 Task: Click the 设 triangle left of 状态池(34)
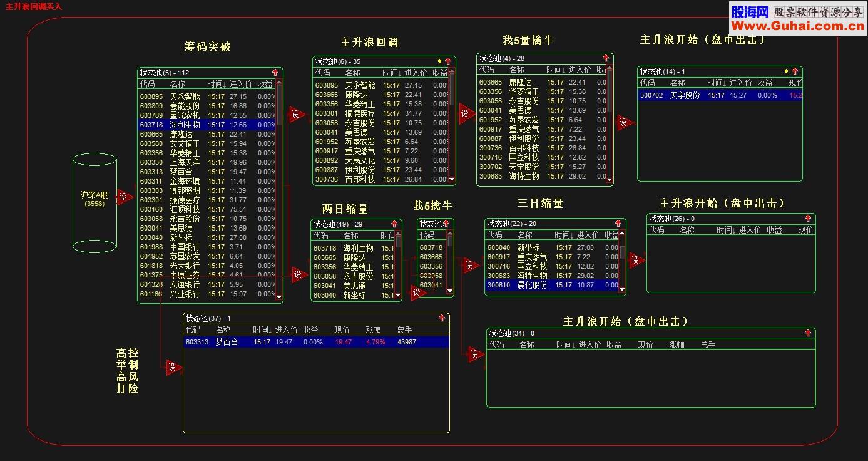coord(476,355)
